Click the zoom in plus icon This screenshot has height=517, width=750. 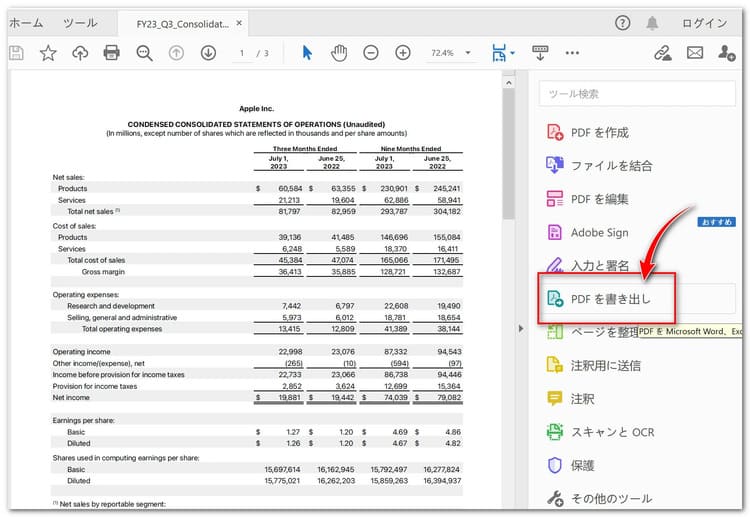(x=403, y=53)
